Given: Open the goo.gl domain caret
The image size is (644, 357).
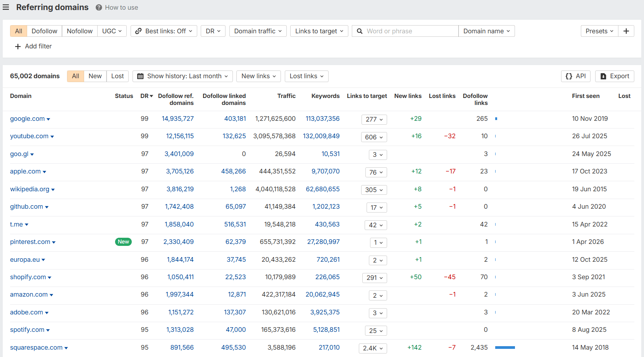Looking at the screenshot, I should coord(32,154).
